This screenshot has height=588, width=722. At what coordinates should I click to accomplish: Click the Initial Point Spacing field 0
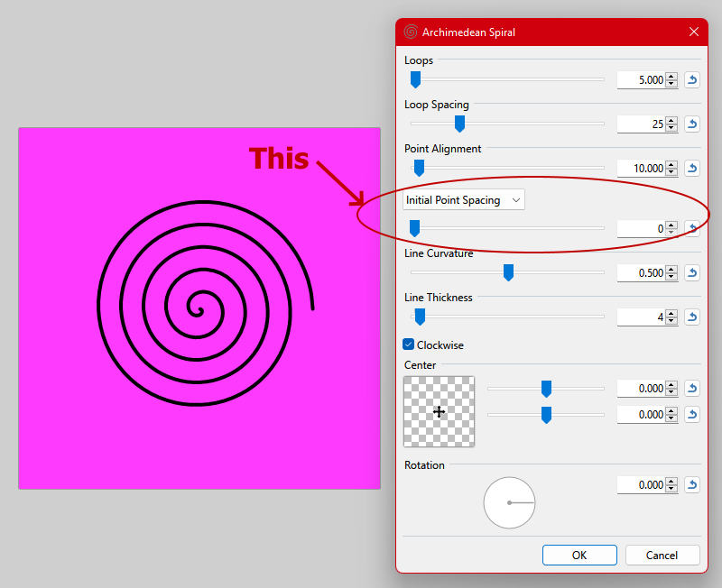[x=642, y=229]
